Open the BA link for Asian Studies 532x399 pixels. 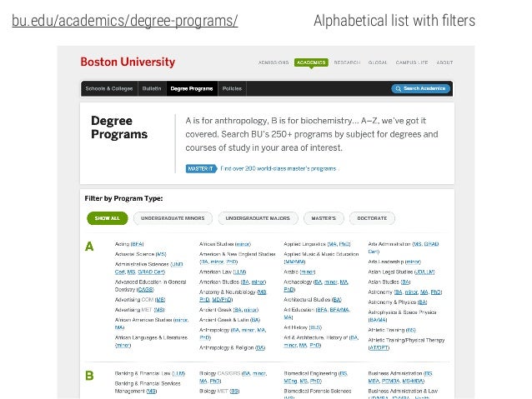405,282
